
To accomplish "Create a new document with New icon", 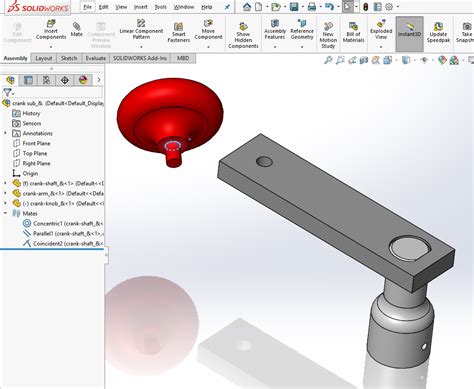I will coord(258,7).
